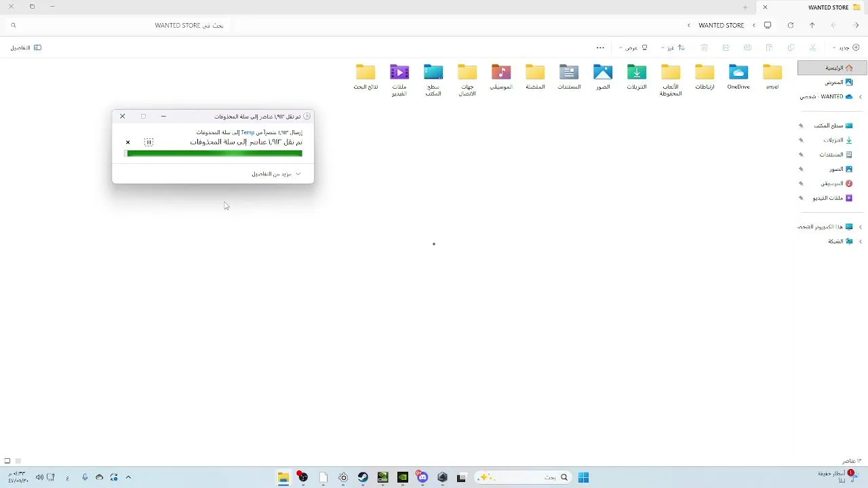The height and width of the screenshot is (488, 868).
Task: Click the navigation Back arrow
Action: (x=856, y=25)
